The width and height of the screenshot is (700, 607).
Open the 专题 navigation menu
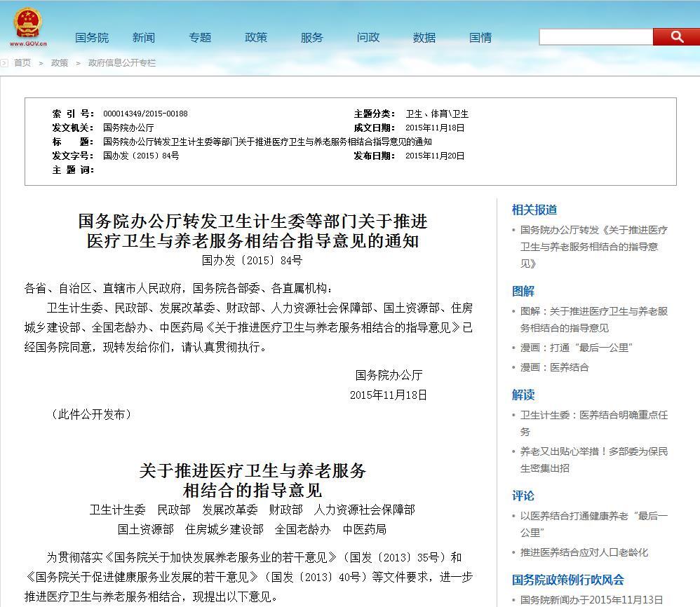point(200,38)
